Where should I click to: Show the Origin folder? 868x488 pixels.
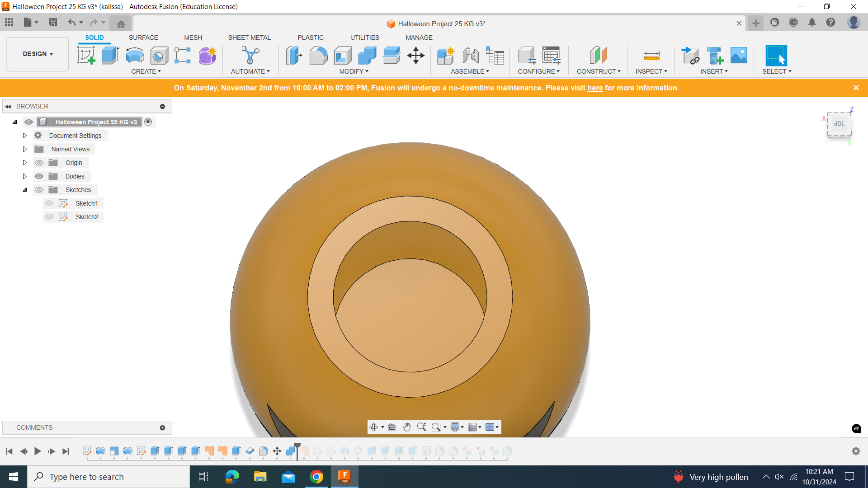[39, 163]
